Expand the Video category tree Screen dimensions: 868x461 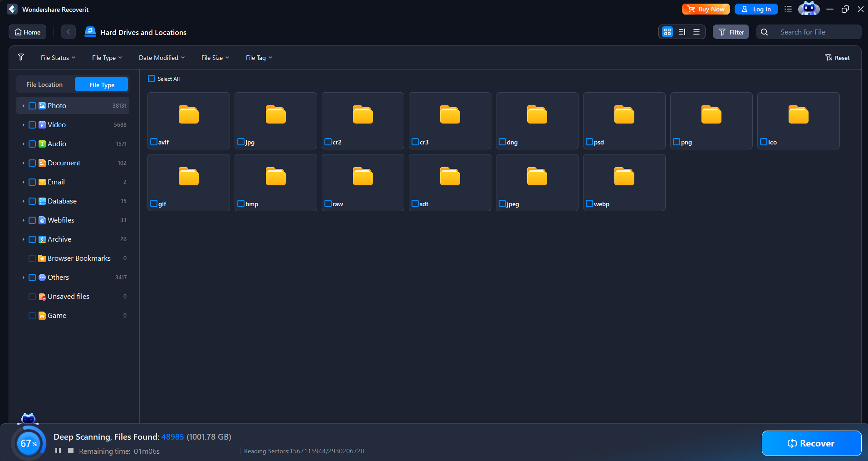click(23, 124)
